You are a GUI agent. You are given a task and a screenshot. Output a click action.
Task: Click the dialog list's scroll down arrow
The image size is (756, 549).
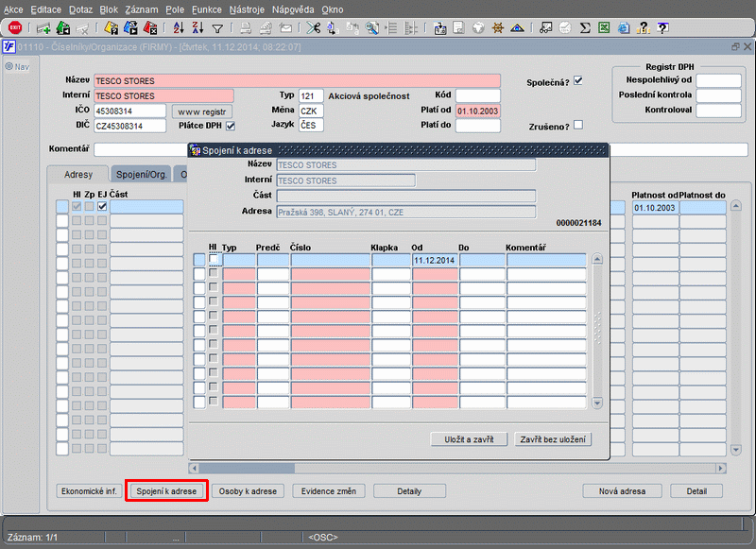[x=597, y=403]
